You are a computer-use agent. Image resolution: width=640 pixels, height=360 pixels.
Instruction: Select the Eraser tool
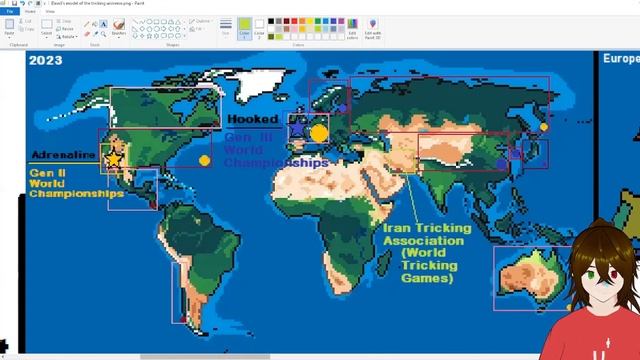(x=87, y=34)
